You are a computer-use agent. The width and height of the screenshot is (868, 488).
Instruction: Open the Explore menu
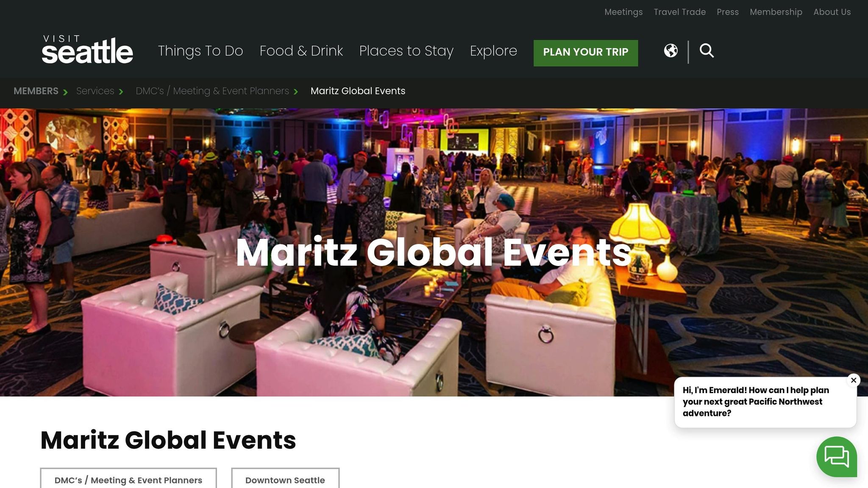pos(493,51)
